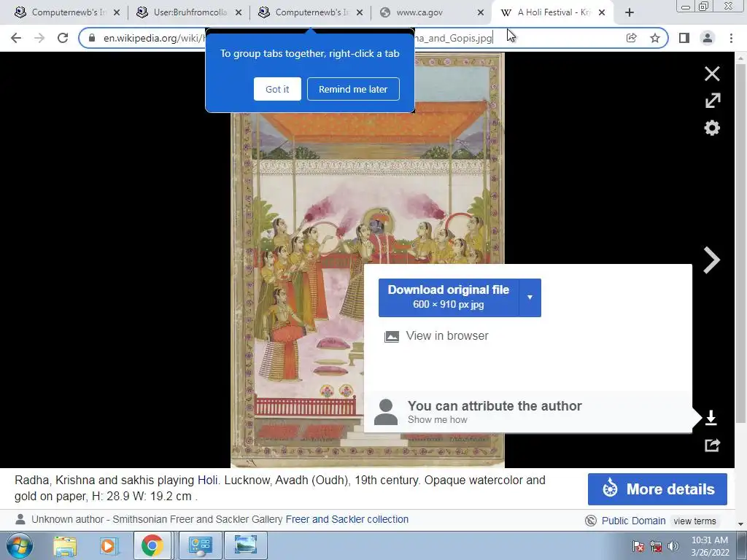Close the media viewer with the X icon
The image size is (747, 560).
click(712, 74)
